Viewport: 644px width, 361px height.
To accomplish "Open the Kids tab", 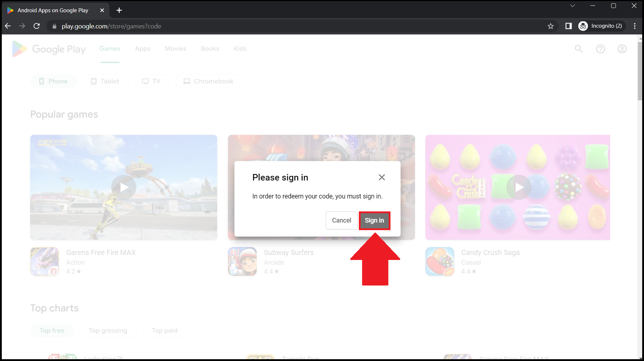I will coord(240,49).
